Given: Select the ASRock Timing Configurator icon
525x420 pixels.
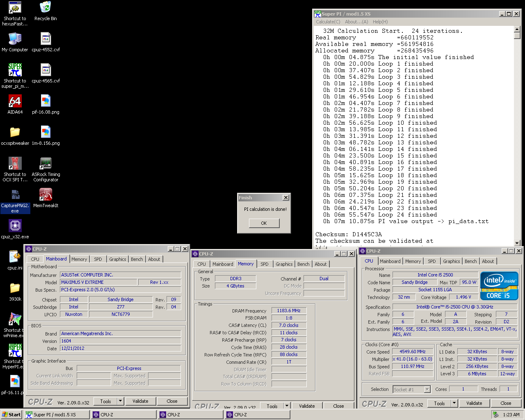Looking at the screenshot, I should coord(46,163).
